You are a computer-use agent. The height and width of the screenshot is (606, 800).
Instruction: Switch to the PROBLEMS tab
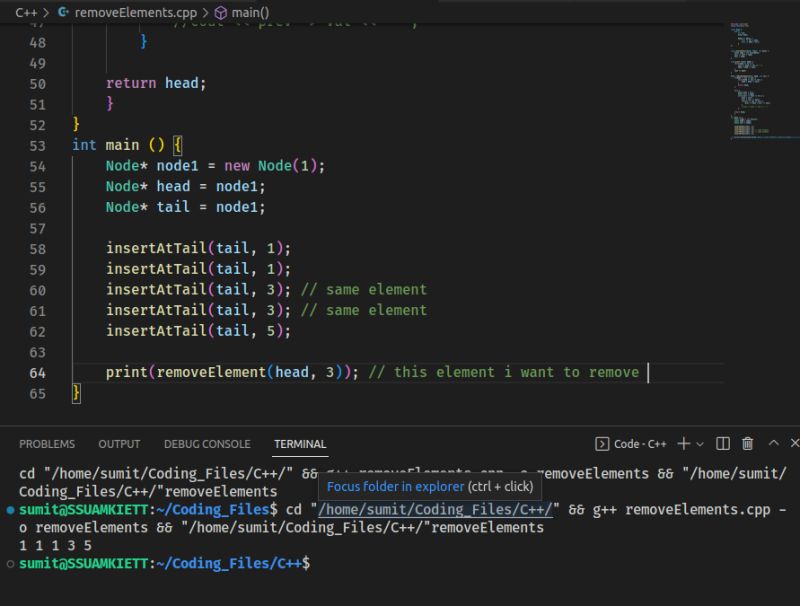click(x=46, y=443)
